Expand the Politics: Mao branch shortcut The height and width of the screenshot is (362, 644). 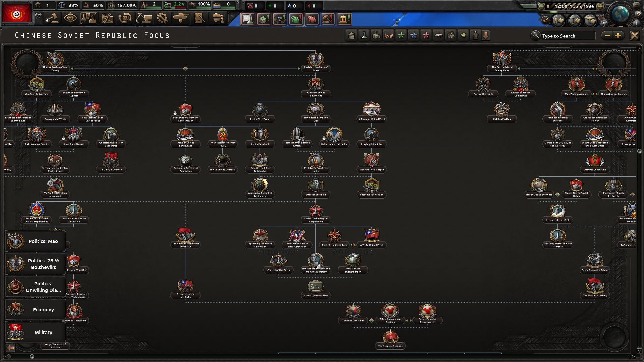coord(35,241)
